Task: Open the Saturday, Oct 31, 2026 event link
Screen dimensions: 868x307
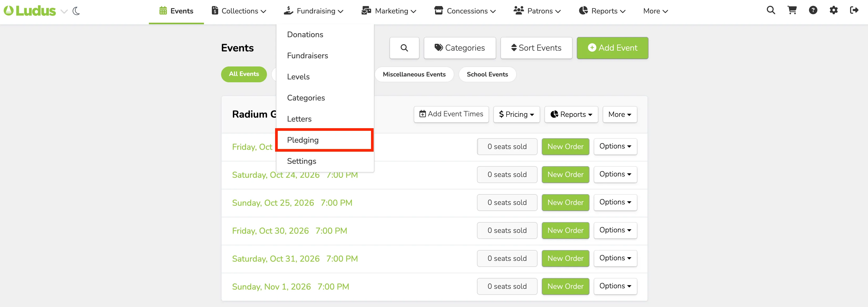Action: 295,259
